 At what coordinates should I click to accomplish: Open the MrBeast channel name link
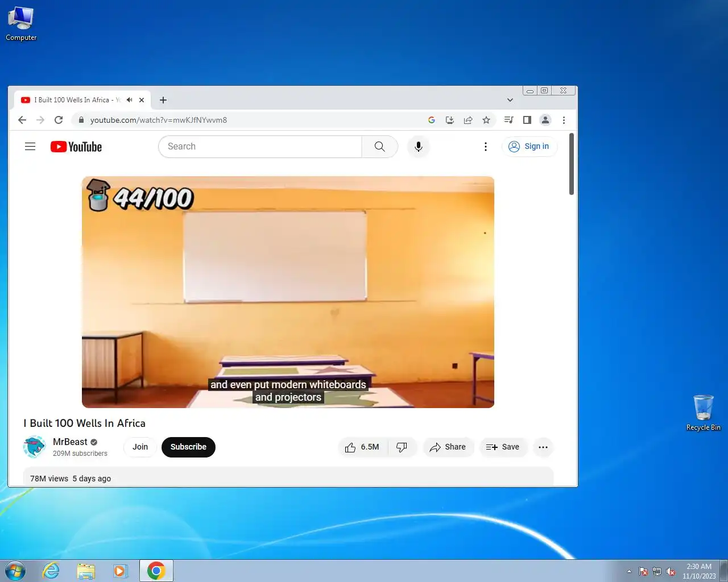click(x=70, y=442)
